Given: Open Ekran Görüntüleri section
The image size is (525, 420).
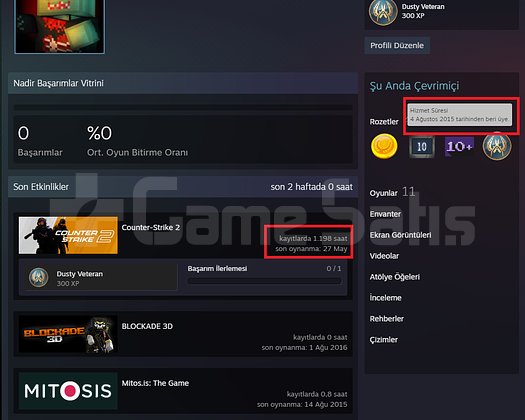Looking at the screenshot, I should tap(400, 235).
